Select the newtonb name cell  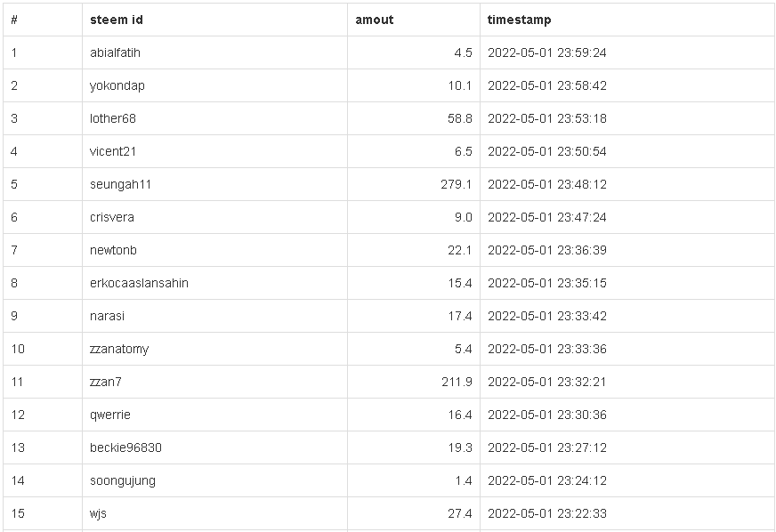click(113, 250)
